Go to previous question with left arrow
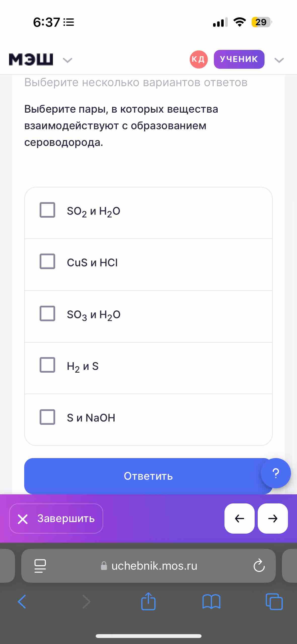This screenshot has height=644, width=297. click(239, 519)
